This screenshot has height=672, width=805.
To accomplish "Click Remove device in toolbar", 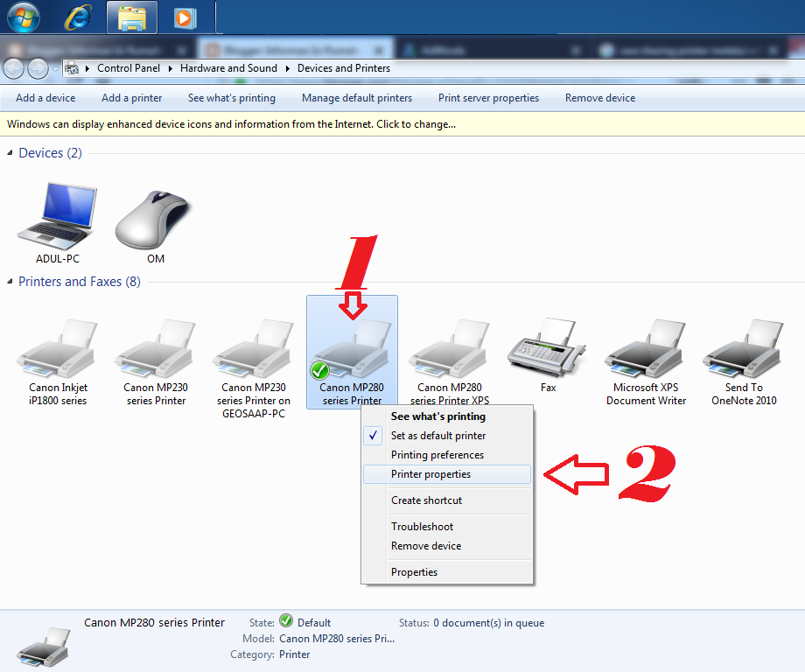I will (600, 98).
